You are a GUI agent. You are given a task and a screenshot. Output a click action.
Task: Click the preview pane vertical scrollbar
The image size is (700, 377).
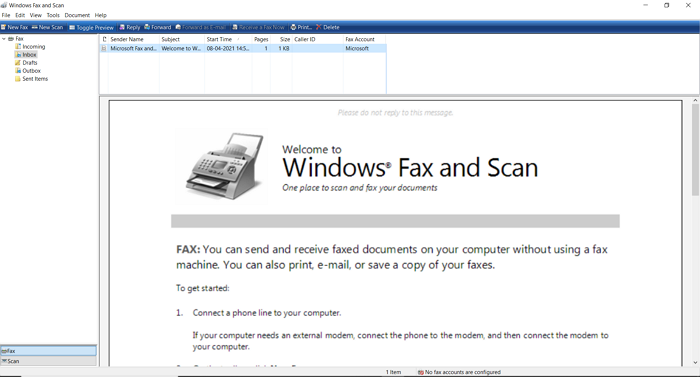[x=695, y=150]
